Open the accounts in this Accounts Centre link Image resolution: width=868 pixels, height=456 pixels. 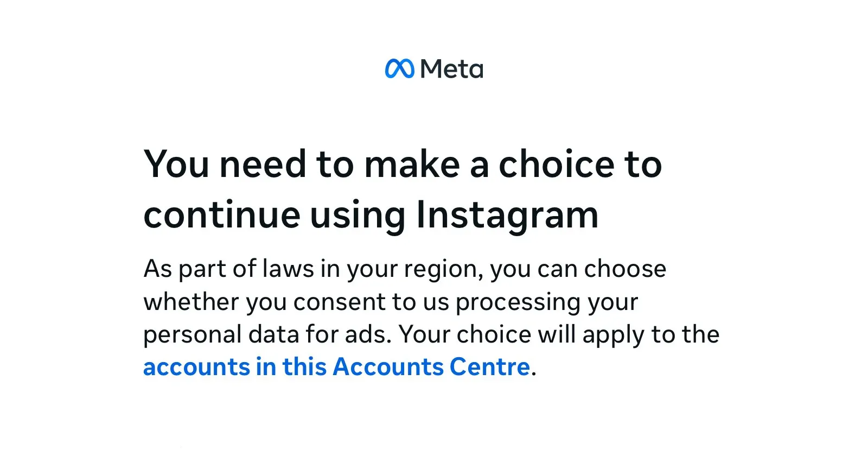(x=336, y=367)
